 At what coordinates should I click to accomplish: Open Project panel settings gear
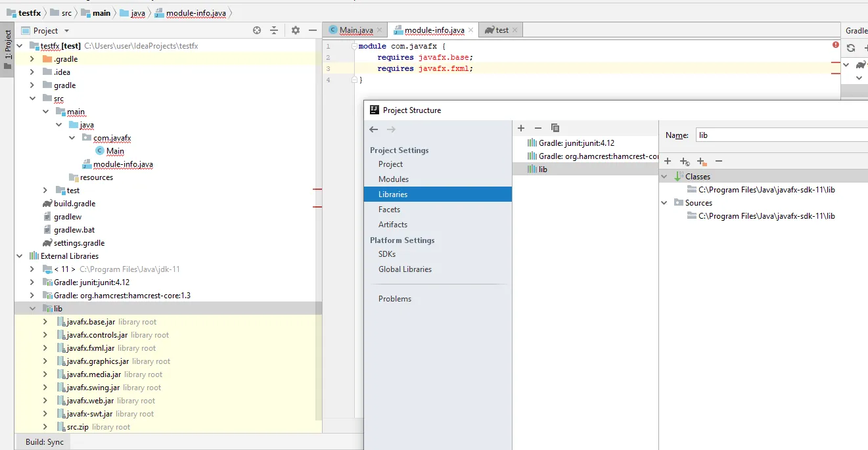click(295, 30)
